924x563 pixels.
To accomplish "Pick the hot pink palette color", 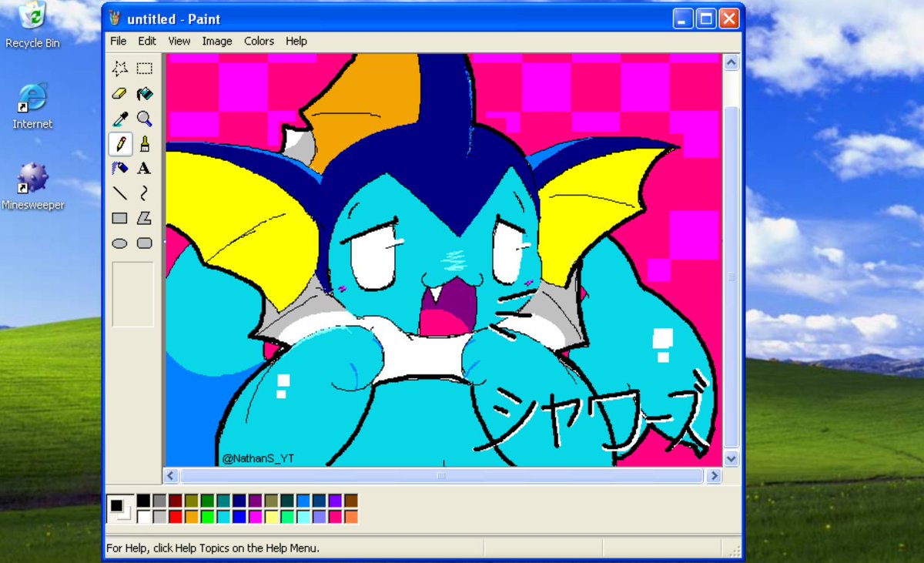I will [335, 517].
